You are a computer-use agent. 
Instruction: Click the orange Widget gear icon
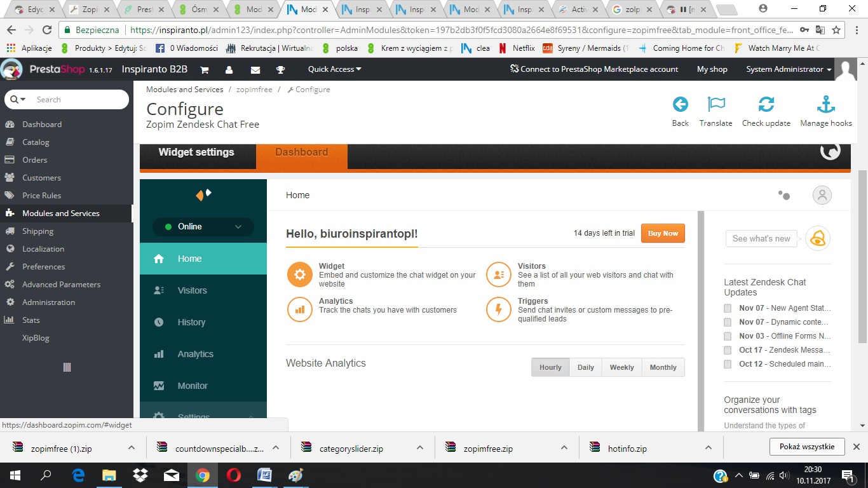[x=299, y=274]
